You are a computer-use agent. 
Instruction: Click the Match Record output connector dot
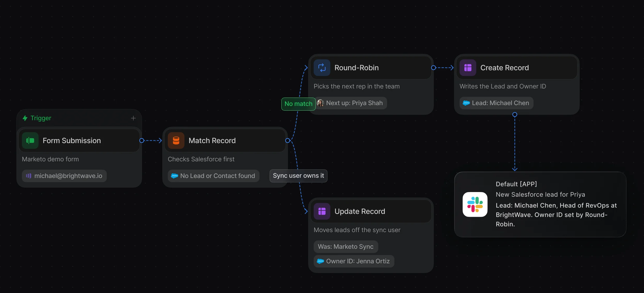pyautogui.click(x=288, y=141)
